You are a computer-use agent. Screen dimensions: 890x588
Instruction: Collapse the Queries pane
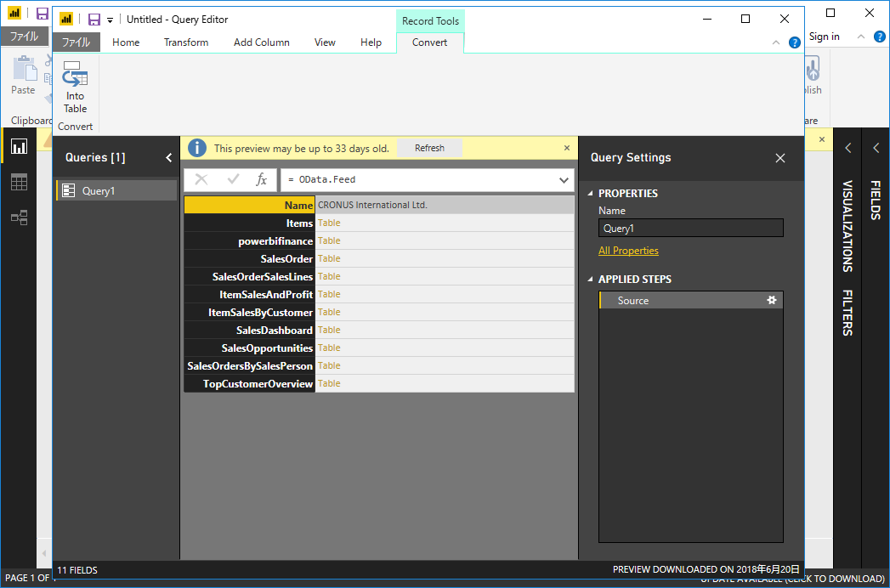point(168,158)
